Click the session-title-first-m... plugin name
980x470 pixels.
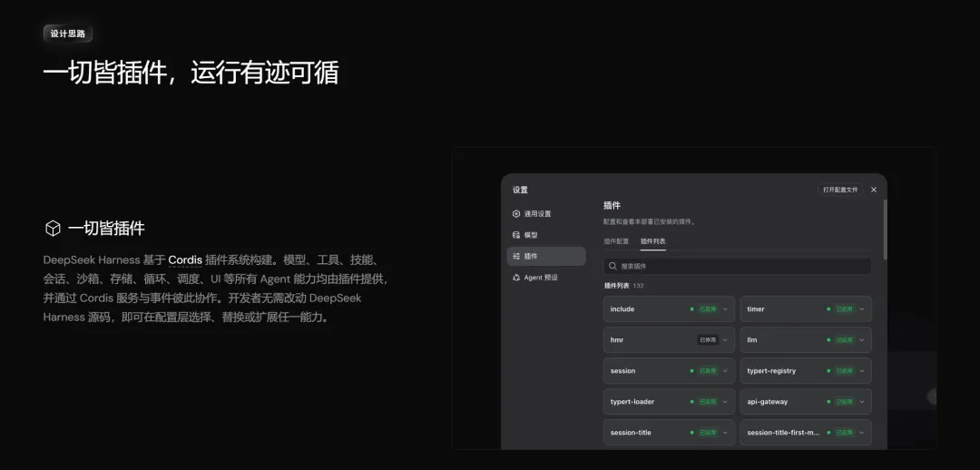(x=783, y=433)
